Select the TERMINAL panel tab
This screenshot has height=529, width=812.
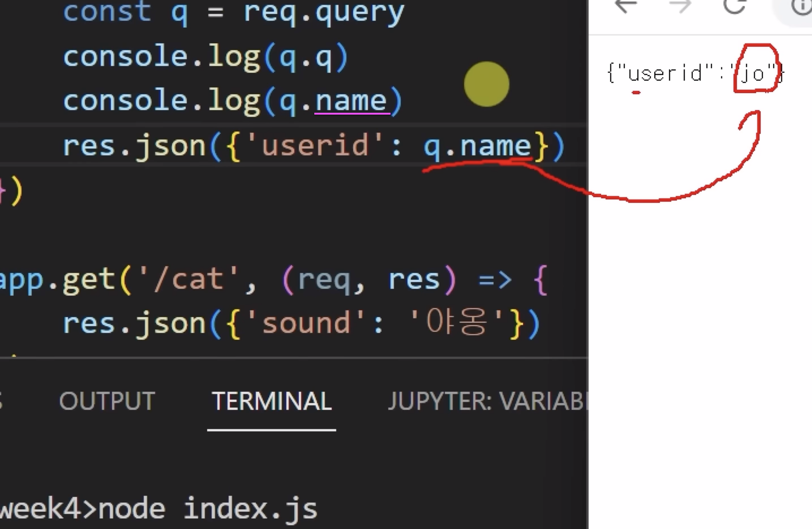click(271, 400)
